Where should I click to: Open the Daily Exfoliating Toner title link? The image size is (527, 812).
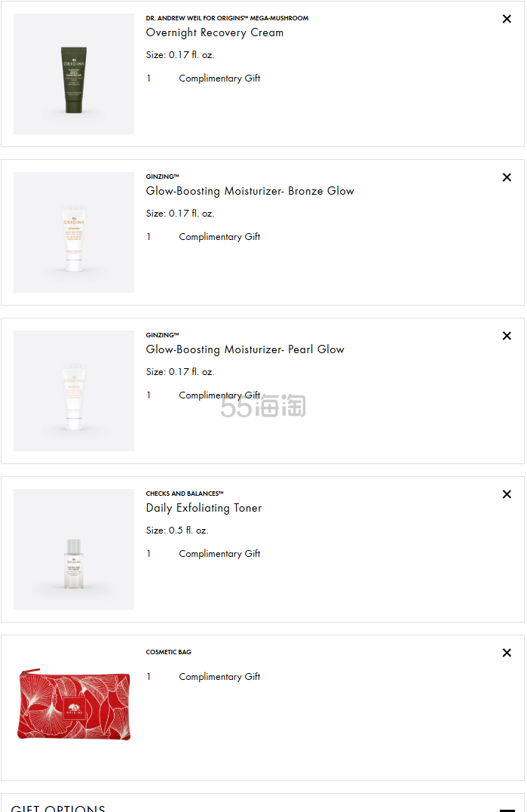click(204, 508)
